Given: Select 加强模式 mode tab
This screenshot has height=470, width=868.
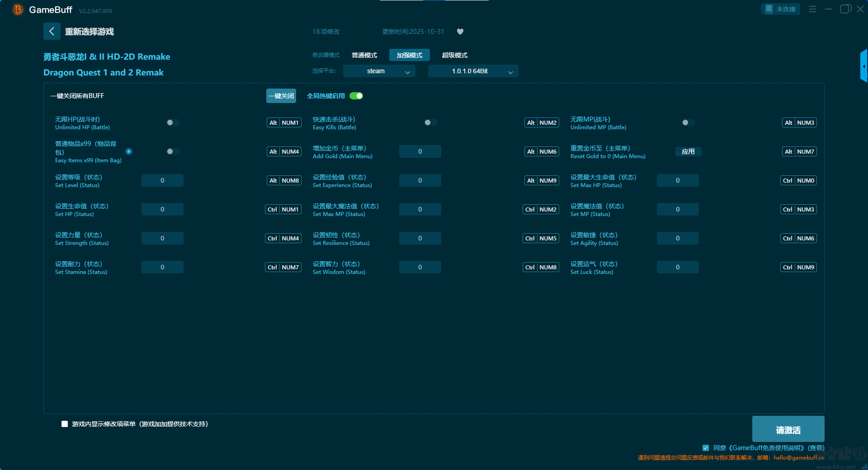Looking at the screenshot, I should 410,55.
